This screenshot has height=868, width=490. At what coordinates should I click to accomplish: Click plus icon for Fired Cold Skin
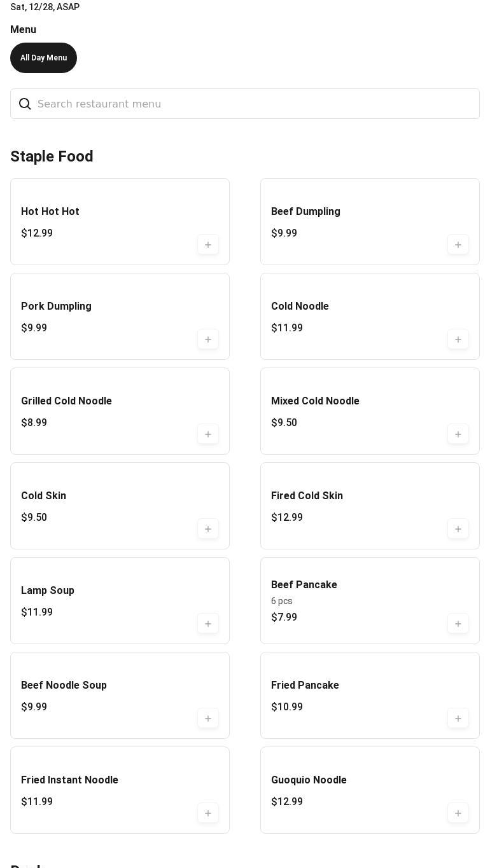tap(458, 529)
